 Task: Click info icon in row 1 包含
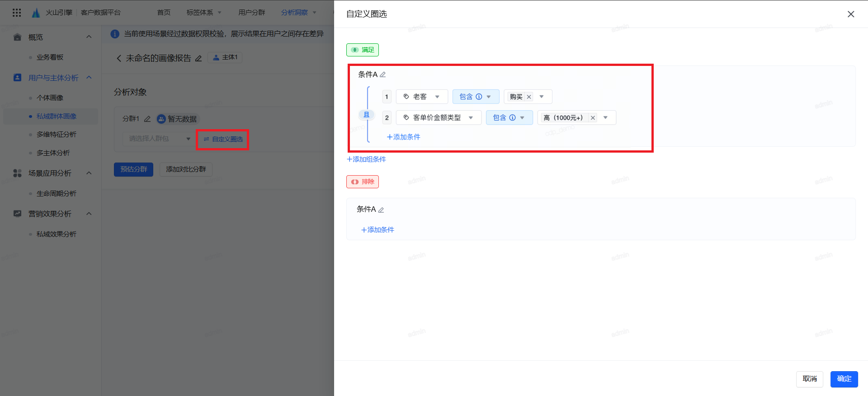(479, 97)
